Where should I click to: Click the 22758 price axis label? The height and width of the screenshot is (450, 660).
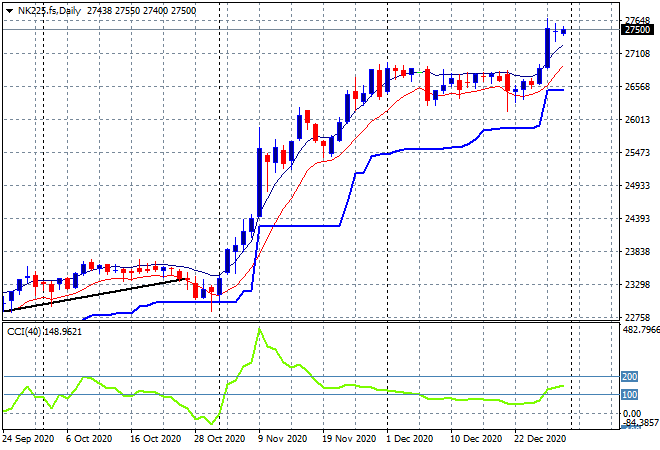point(637,317)
